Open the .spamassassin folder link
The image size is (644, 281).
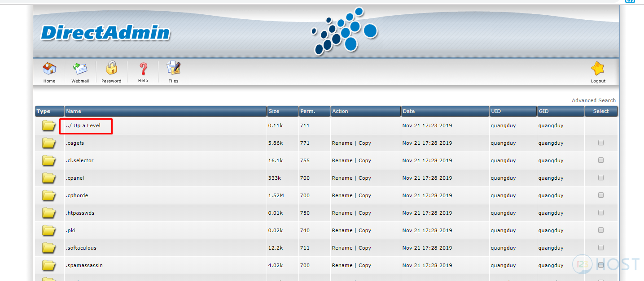point(84,266)
